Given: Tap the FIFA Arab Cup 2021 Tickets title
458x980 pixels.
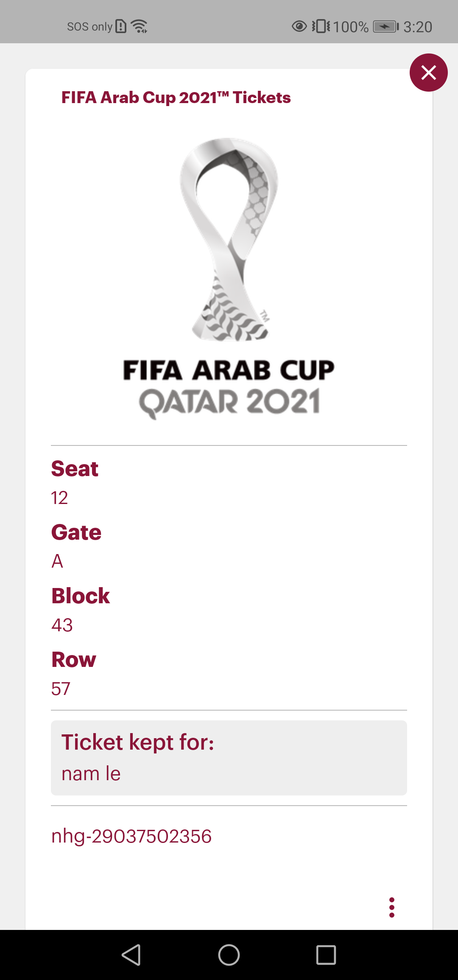Looking at the screenshot, I should [176, 98].
